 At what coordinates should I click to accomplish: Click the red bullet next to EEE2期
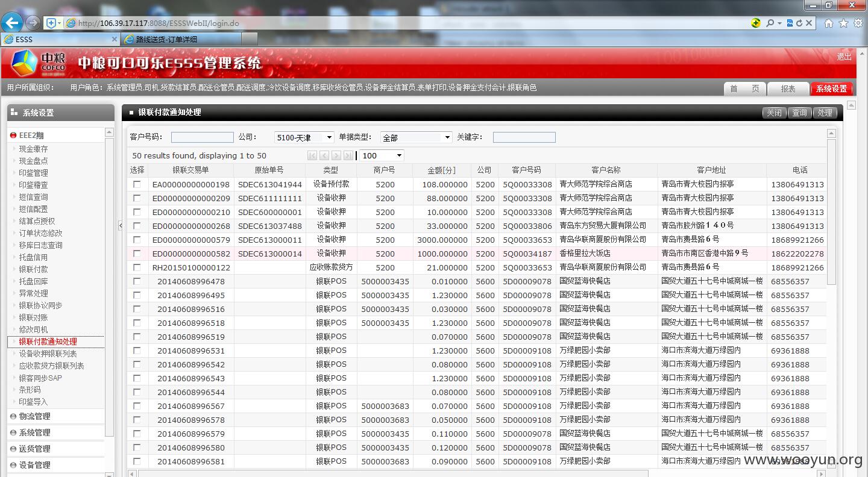pyautogui.click(x=13, y=136)
